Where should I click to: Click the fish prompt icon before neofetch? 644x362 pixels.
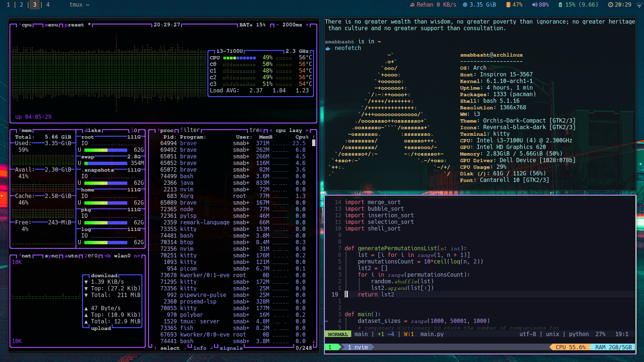coord(328,48)
